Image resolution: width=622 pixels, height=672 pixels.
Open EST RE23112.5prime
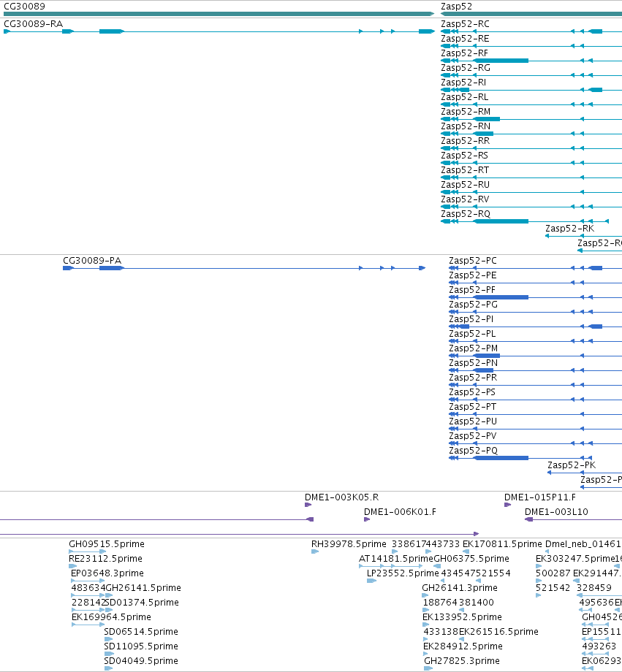click(105, 559)
